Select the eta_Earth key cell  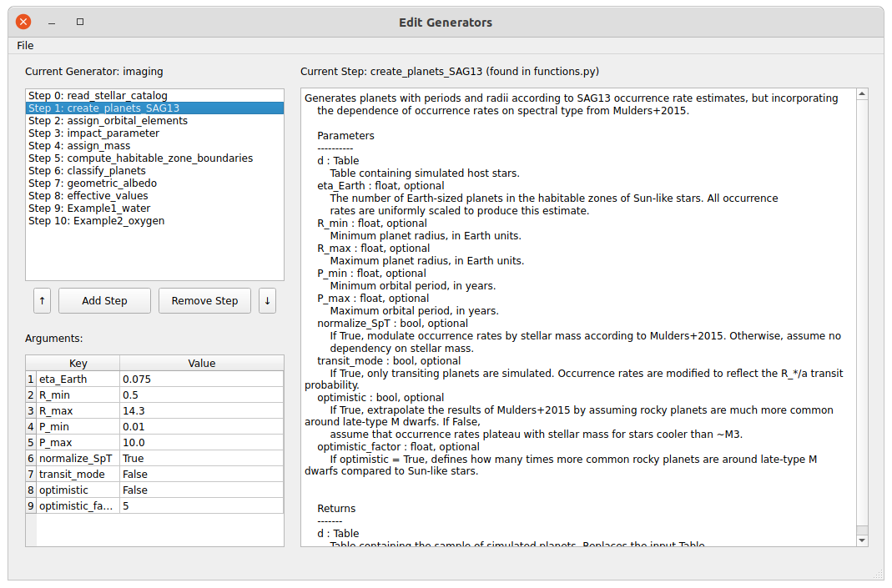(x=78, y=379)
